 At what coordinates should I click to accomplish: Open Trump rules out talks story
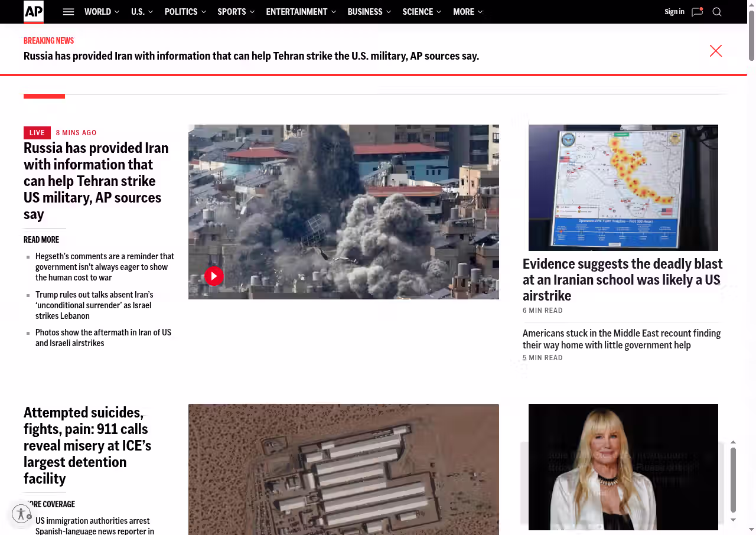pos(94,305)
